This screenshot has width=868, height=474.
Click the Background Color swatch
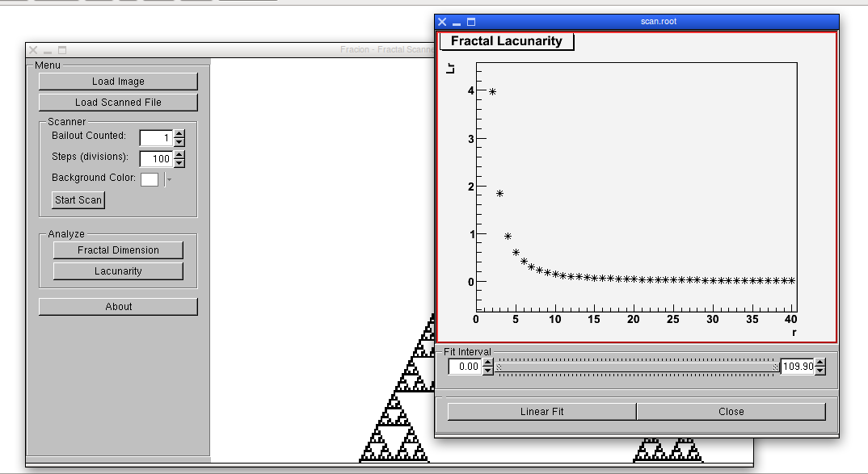coord(150,179)
